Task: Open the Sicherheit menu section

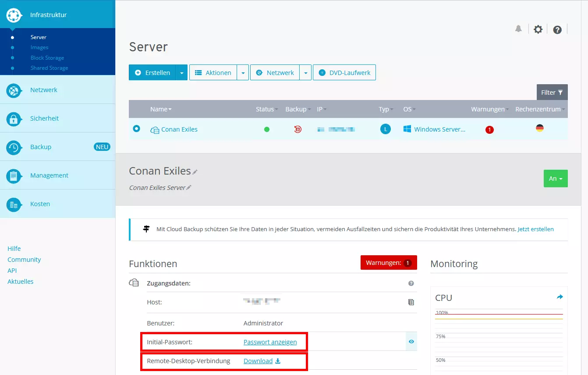Action: pos(57,118)
